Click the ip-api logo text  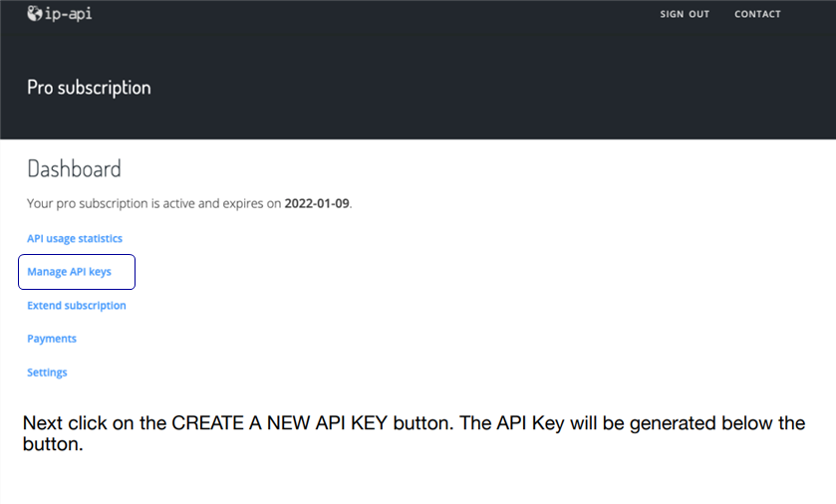coord(69,14)
